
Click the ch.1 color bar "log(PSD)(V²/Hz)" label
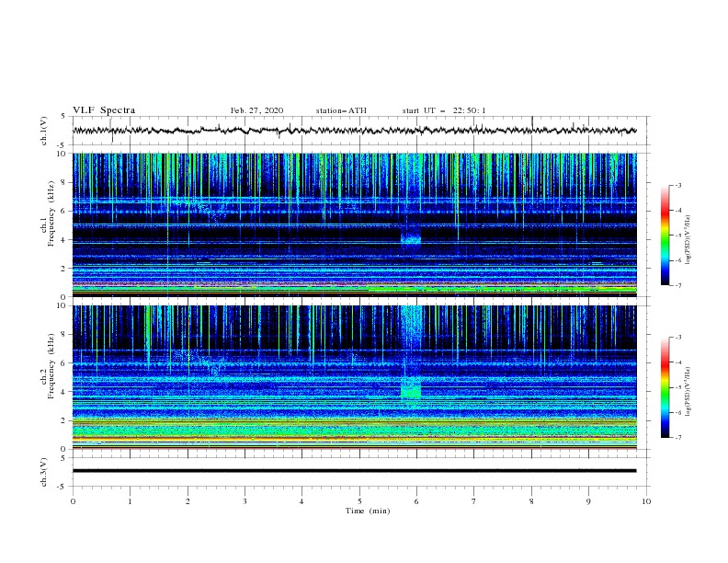coord(688,240)
